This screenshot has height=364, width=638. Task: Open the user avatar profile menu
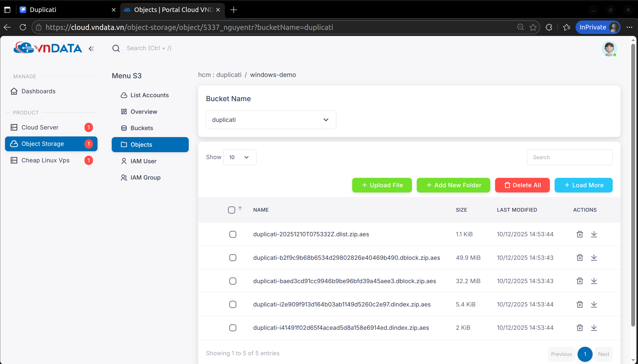[x=609, y=49]
